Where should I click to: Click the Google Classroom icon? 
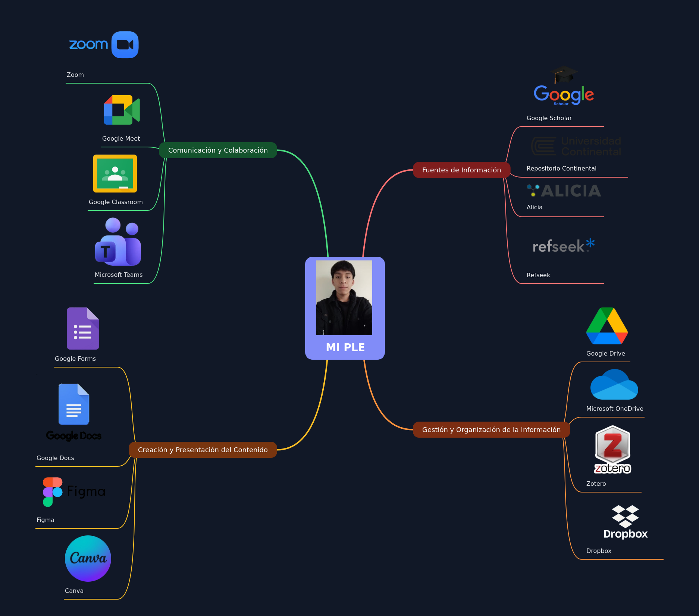pyautogui.click(x=115, y=173)
